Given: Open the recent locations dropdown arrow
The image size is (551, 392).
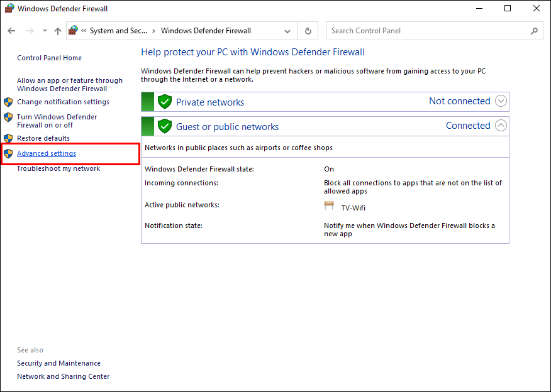Looking at the screenshot, I should [x=45, y=31].
